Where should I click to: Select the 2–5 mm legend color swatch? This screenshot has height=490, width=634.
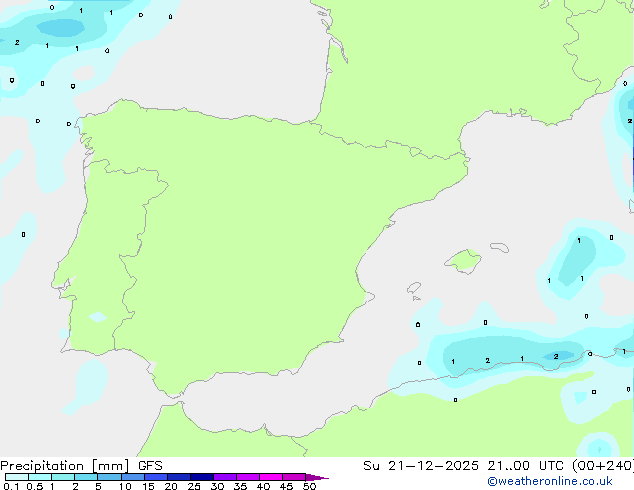point(86,477)
